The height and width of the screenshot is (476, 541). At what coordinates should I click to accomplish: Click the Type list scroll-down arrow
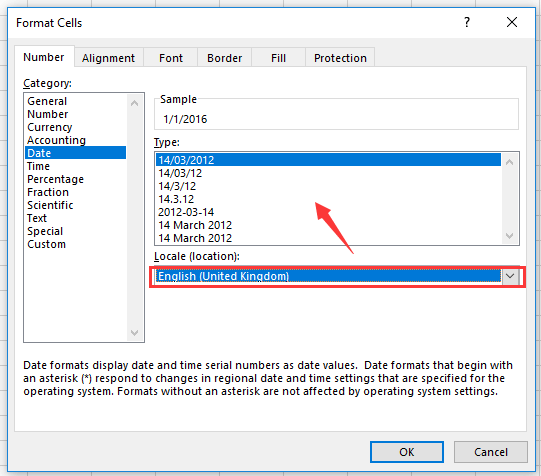coord(510,236)
